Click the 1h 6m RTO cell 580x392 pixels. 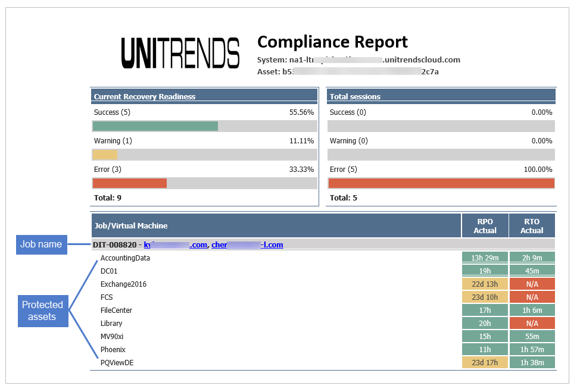tap(532, 311)
